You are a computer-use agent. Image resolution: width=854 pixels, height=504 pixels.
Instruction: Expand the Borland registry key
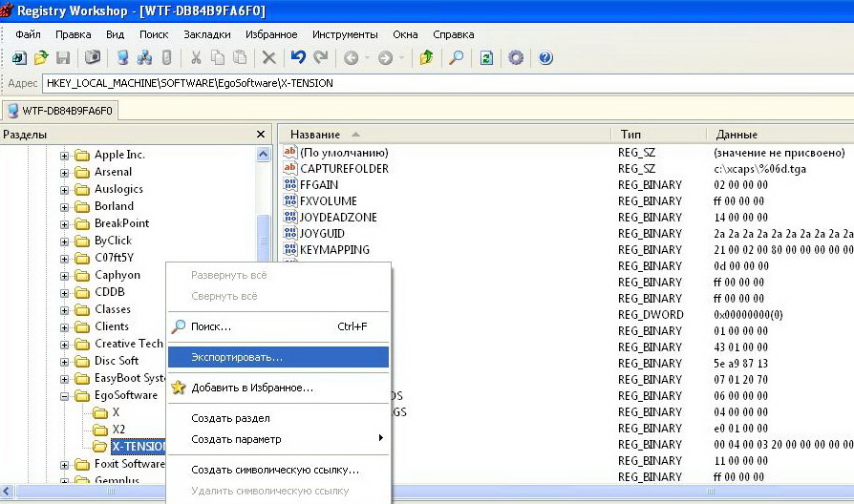point(65,206)
